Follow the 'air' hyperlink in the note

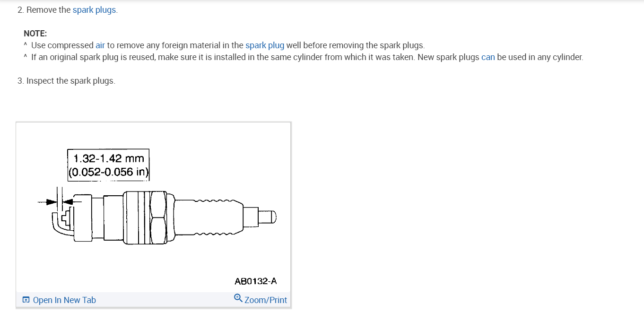100,45
